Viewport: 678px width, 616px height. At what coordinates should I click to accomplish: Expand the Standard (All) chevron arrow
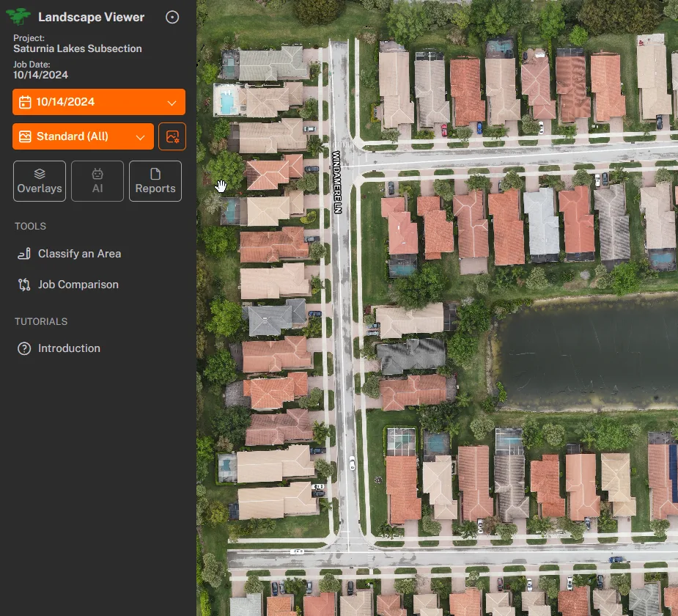pos(140,138)
